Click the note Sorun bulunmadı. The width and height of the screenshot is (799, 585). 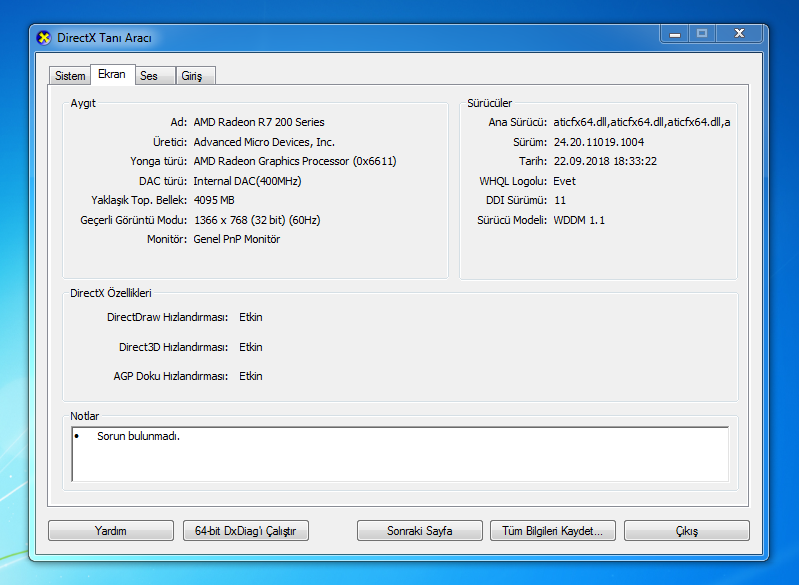click(139, 436)
